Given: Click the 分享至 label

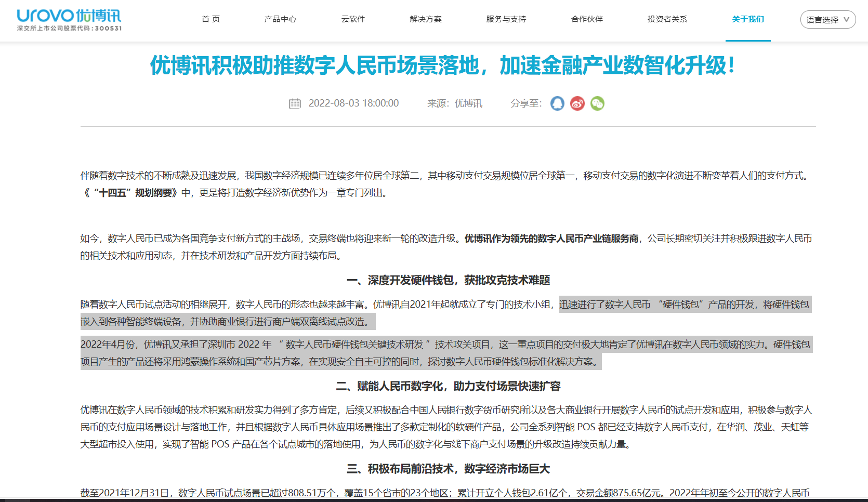Looking at the screenshot, I should [x=526, y=103].
